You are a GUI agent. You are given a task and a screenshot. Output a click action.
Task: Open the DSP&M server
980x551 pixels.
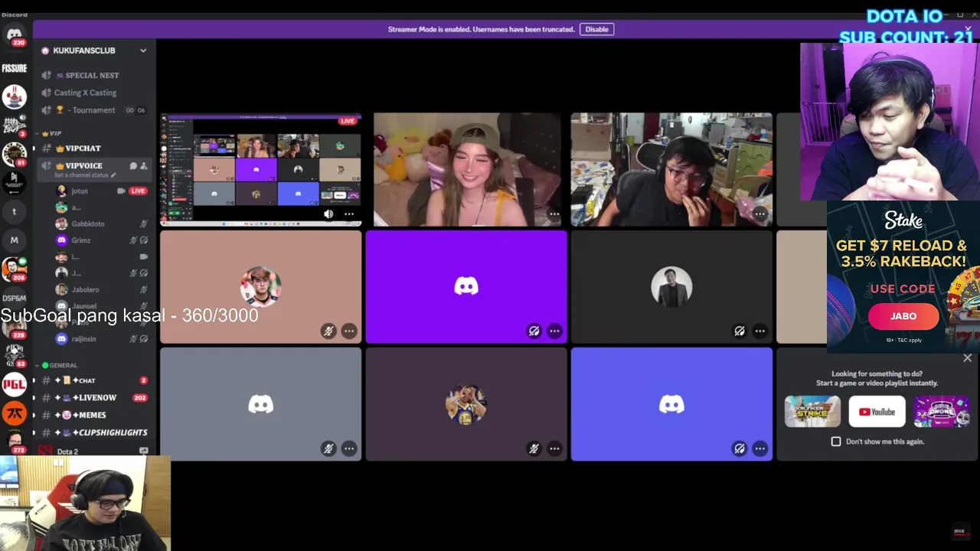click(14, 298)
